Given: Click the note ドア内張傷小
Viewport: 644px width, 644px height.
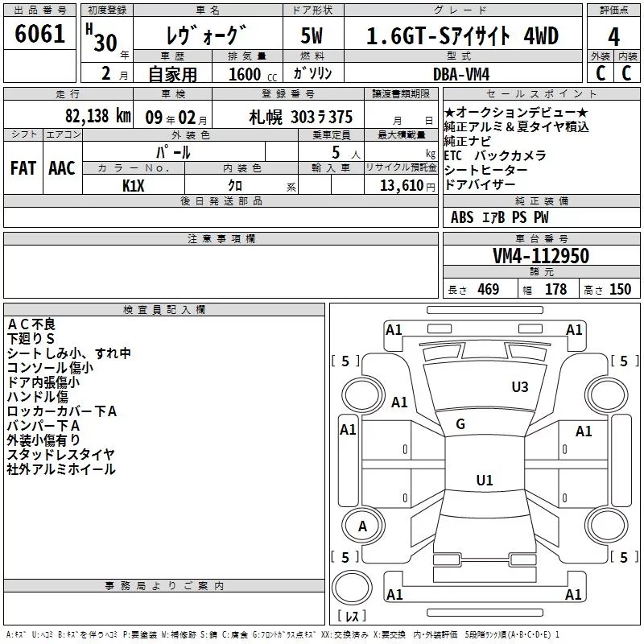Looking at the screenshot, I should [43, 382].
